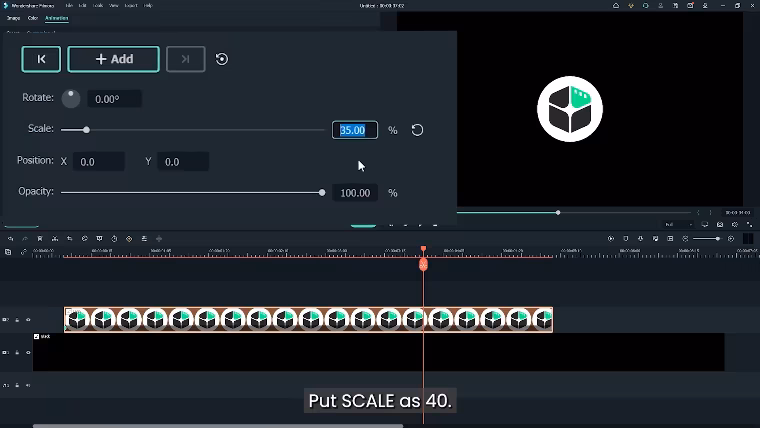Screen dimensions: 760x428
Task: Click the render preview play-circle icon
Action: [611, 238]
